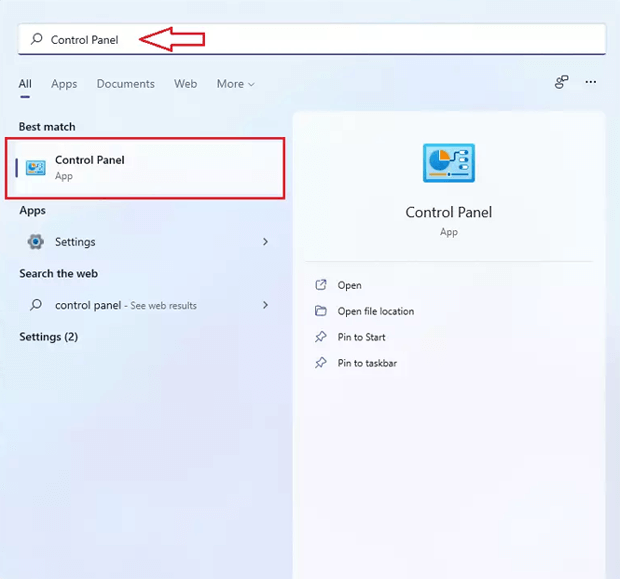Click Open in the preview pane
This screenshot has width=620, height=579.
coord(349,285)
